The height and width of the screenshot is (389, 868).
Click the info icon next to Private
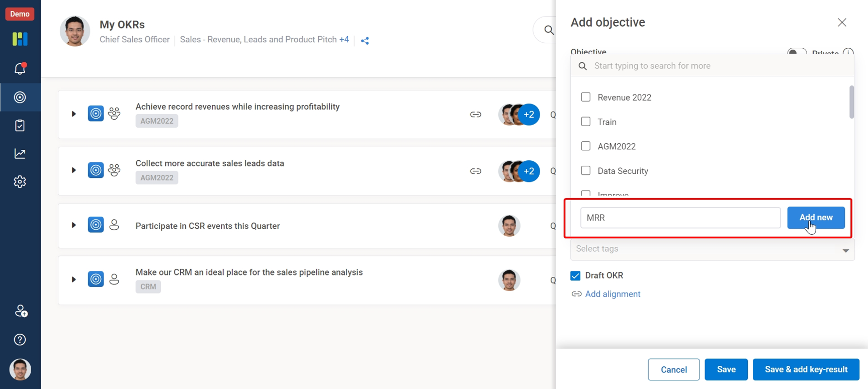click(848, 52)
